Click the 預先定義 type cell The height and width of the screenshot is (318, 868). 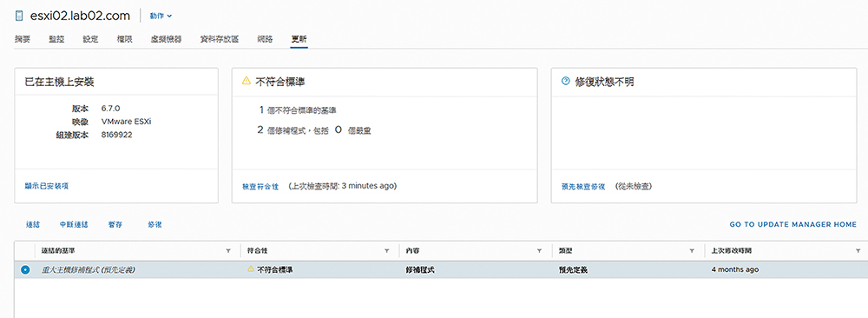pos(573,270)
